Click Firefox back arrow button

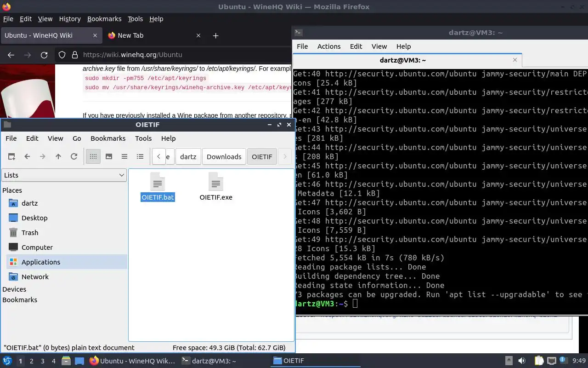pyautogui.click(x=11, y=55)
